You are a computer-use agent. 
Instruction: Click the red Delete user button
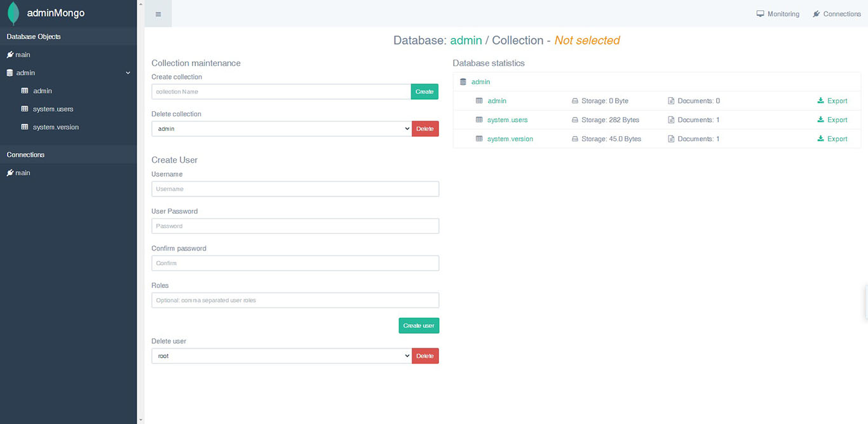[425, 356]
